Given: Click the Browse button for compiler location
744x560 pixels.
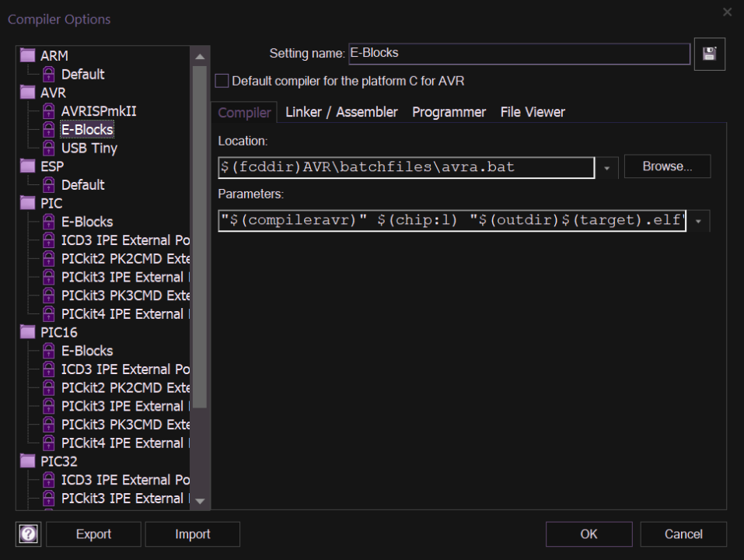Looking at the screenshot, I should pos(667,166).
